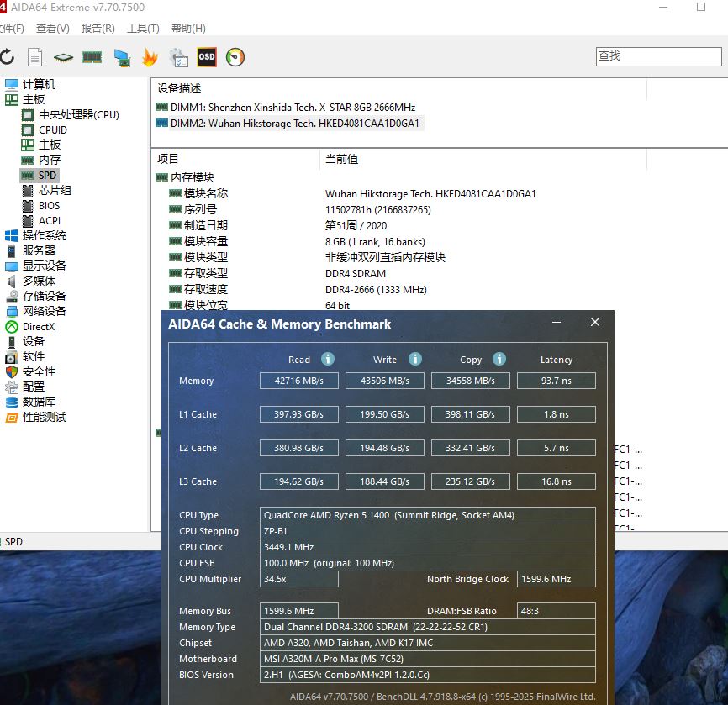This screenshot has width=728, height=705.
Task: Click the CPU chip toolbar icon
Action: click(63, 57)
